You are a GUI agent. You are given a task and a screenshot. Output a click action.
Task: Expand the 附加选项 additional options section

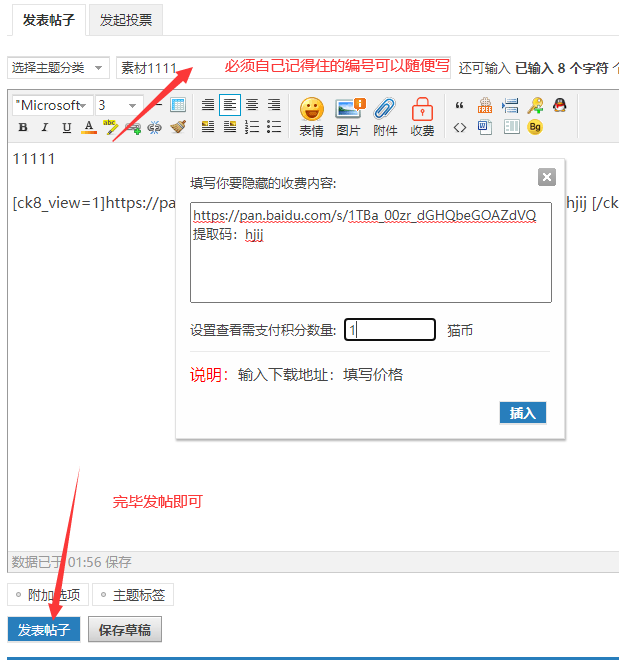tap(47, 595)
